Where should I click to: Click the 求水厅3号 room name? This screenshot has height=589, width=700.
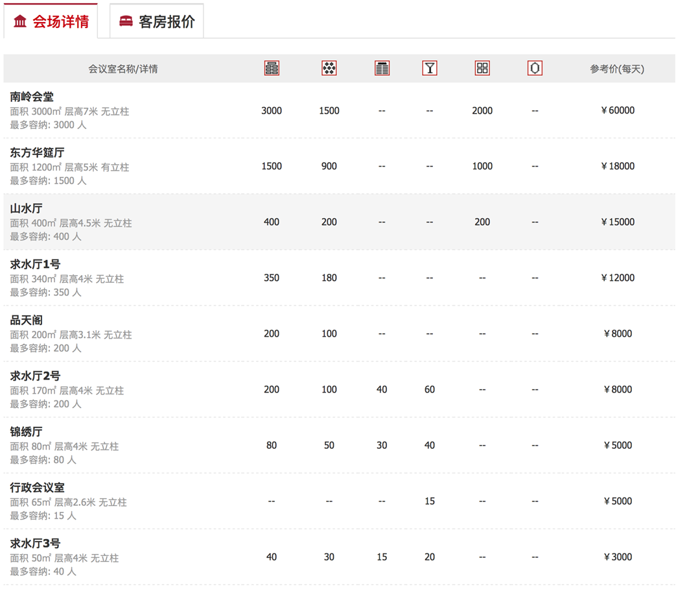coord(35,544)
